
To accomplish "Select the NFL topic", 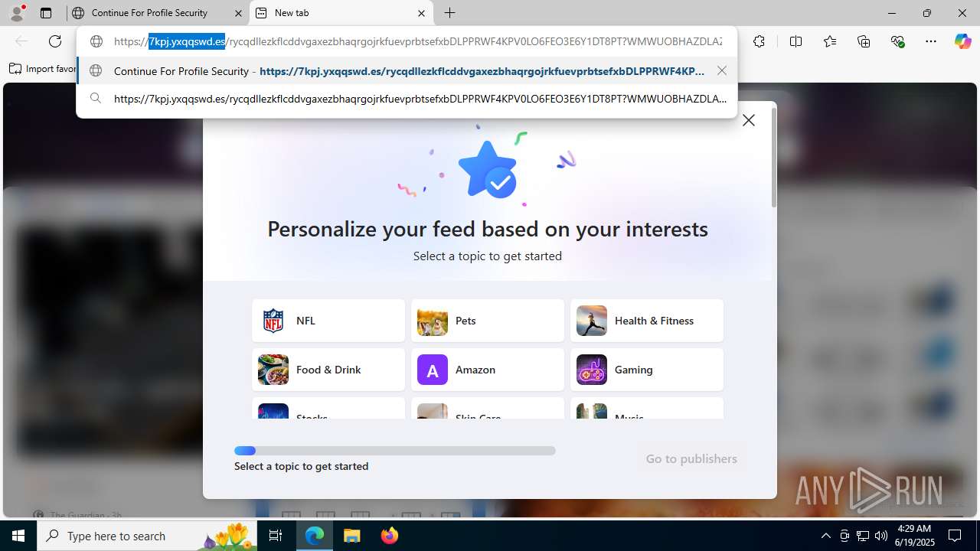I will coord(328,321).
